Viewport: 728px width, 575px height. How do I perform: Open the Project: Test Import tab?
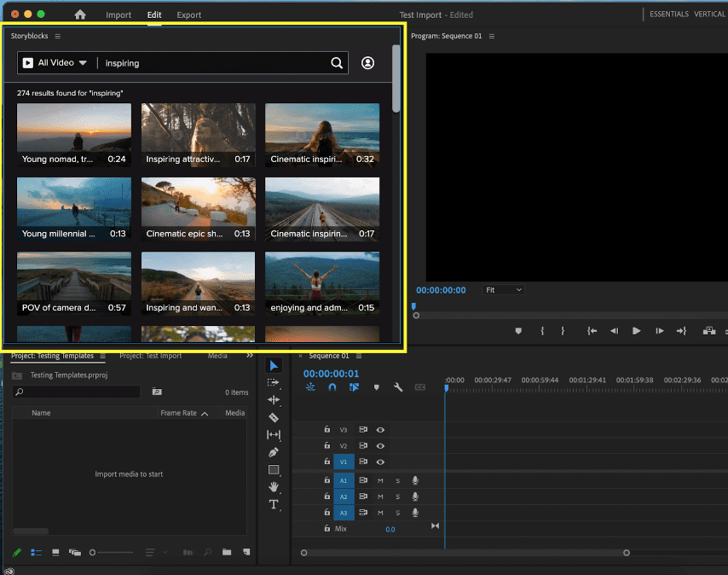[150, 356]
